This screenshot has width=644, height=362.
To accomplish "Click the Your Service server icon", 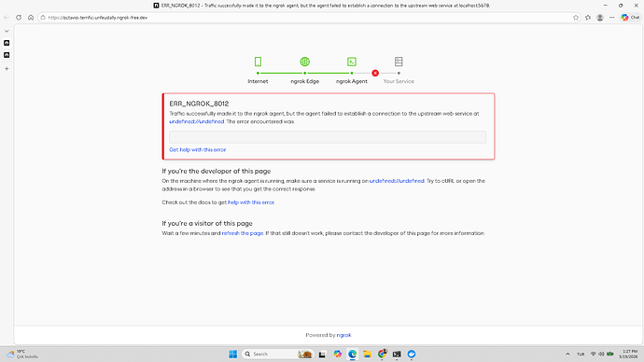I will (x=399, y=62).
